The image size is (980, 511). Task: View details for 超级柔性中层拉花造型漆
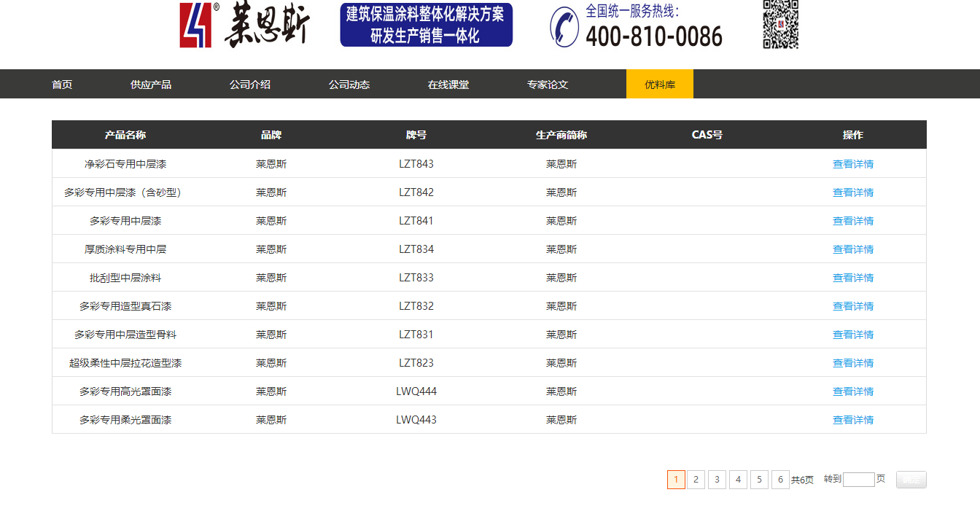[853, 363]
